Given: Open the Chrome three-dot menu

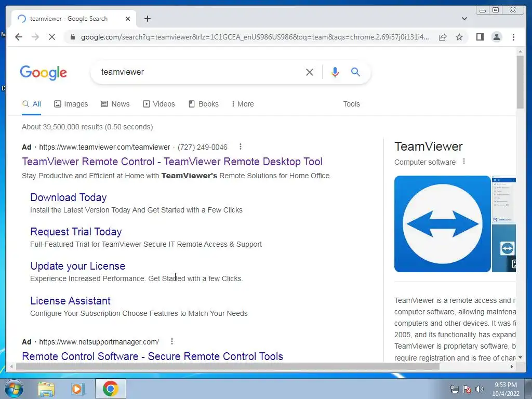Looking at the screenshot, I should click(x=513, y=37).
